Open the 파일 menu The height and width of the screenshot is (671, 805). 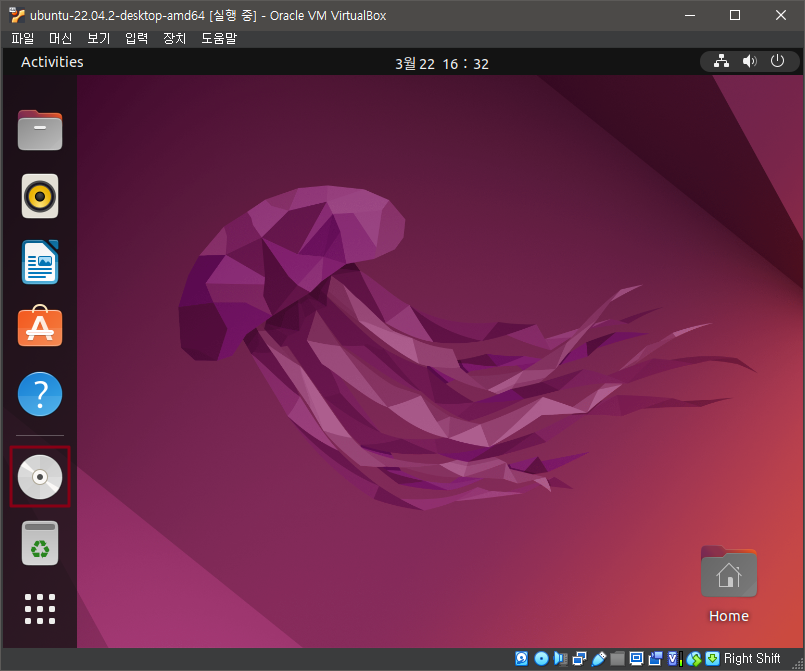pyautogui.click(x=23, y=38)
